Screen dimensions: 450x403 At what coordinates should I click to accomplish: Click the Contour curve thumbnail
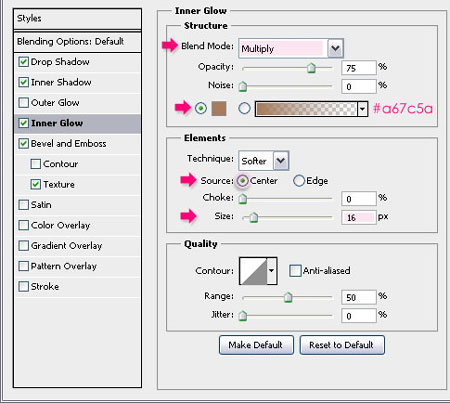(253, 271)
